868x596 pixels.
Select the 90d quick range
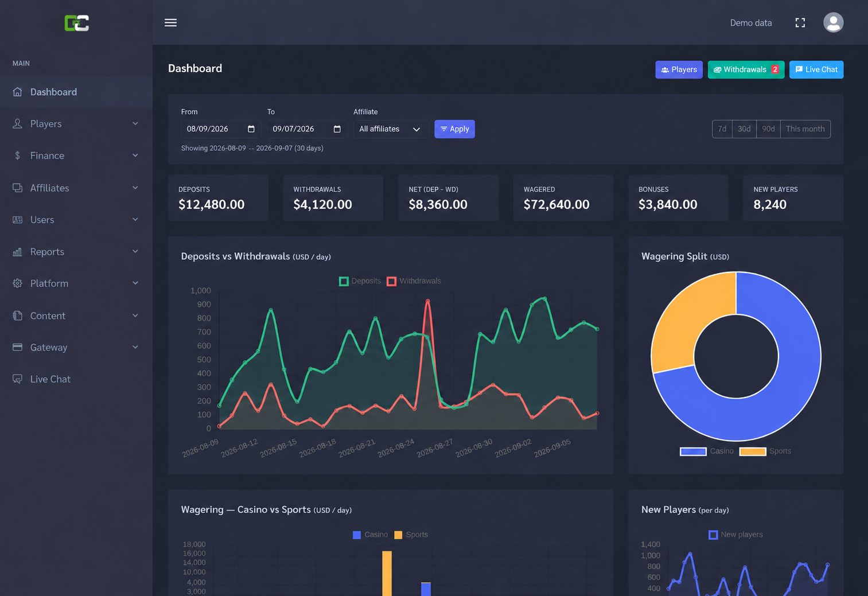click(x=768, y=129)
